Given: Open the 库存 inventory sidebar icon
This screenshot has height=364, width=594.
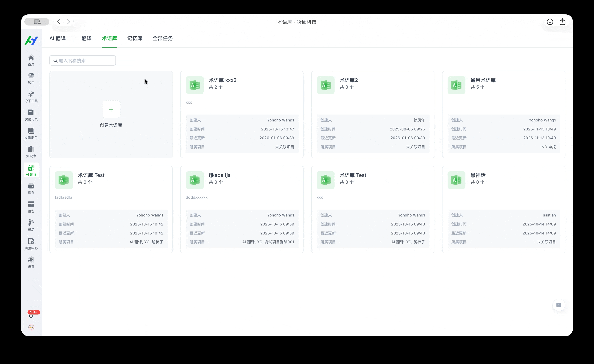Looking at the screenshot, I should coord(31,189).
